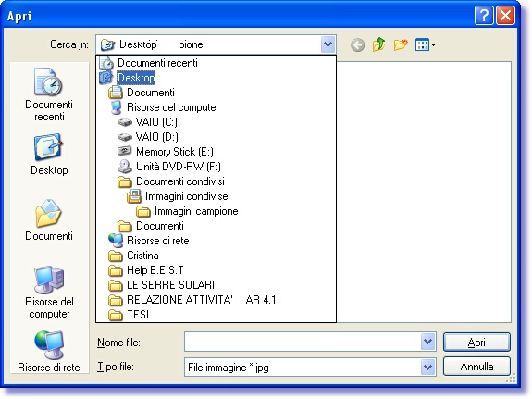Click the go up one level icon
The image size is (532, 399).
378,44
